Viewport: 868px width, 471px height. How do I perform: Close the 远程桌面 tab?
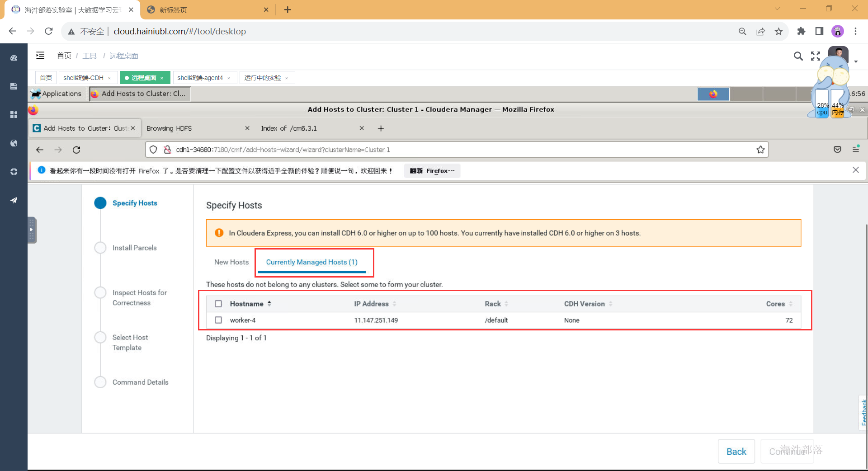click(x=162, y=78)
